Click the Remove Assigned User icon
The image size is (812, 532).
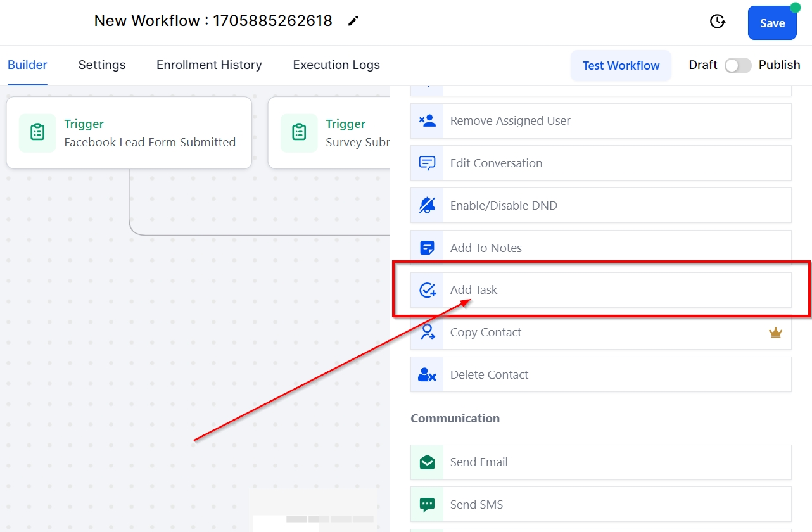[x=428, y=121]
